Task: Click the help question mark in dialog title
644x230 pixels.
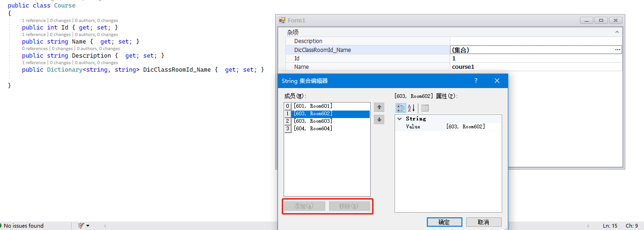Action: 476,81
